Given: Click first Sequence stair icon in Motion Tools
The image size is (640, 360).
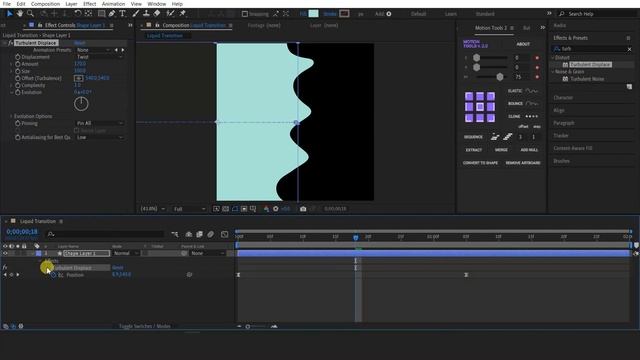Looking at the screenshot, I should [495, 137].
